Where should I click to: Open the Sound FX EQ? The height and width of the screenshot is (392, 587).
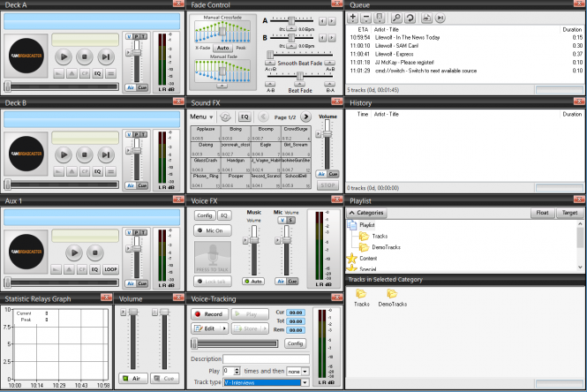coord(245,117)
